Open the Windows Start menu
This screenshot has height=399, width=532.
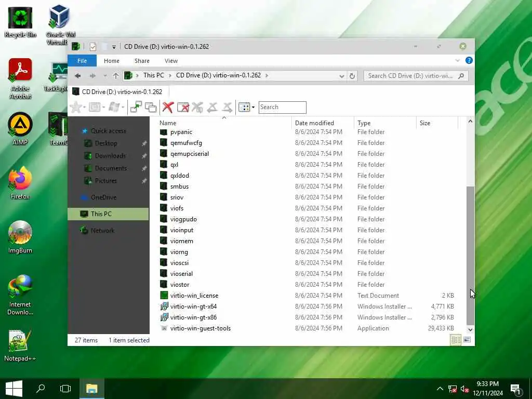tap(14, 389)
